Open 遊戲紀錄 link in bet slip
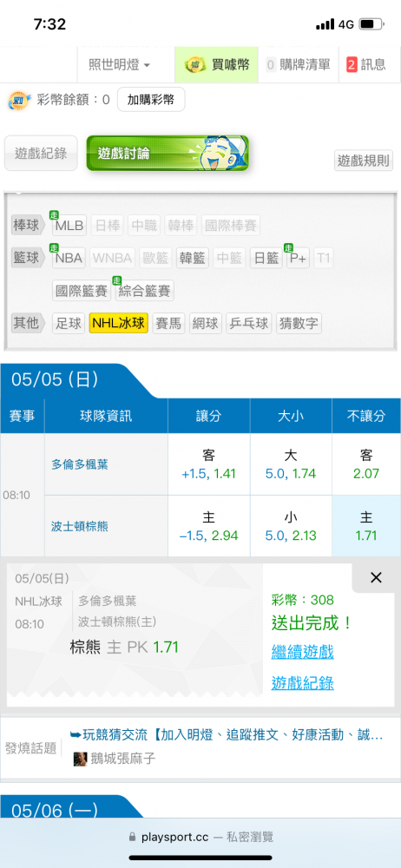 (302, 683)
